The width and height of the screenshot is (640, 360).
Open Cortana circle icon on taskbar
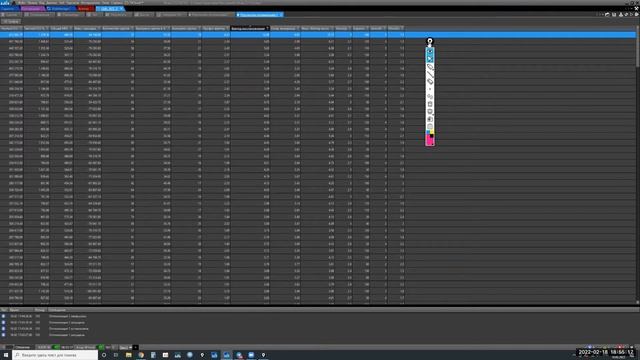click(104, 355)
